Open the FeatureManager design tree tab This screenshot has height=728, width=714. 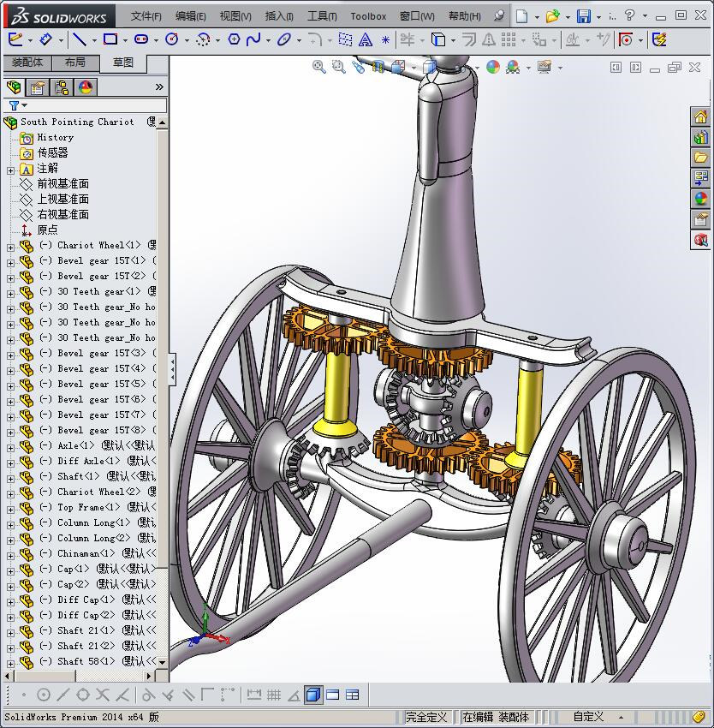14,87
